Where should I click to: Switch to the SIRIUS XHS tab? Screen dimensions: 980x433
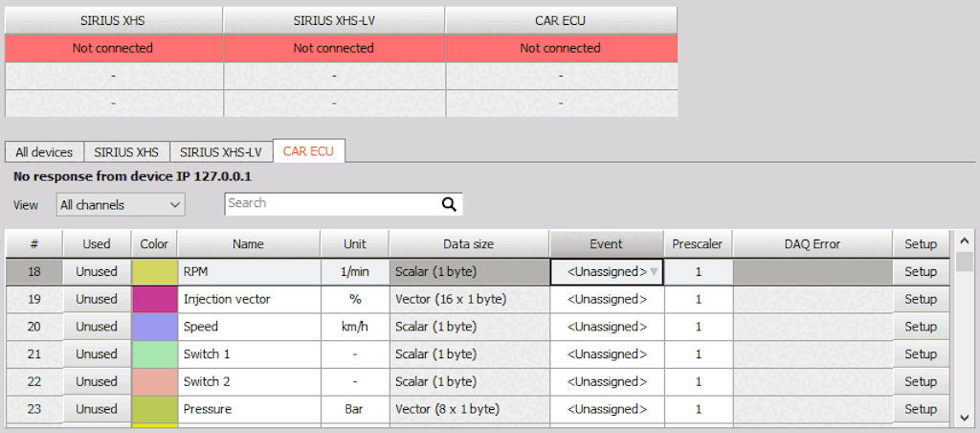pyautogui.click(x=126, y=152)
